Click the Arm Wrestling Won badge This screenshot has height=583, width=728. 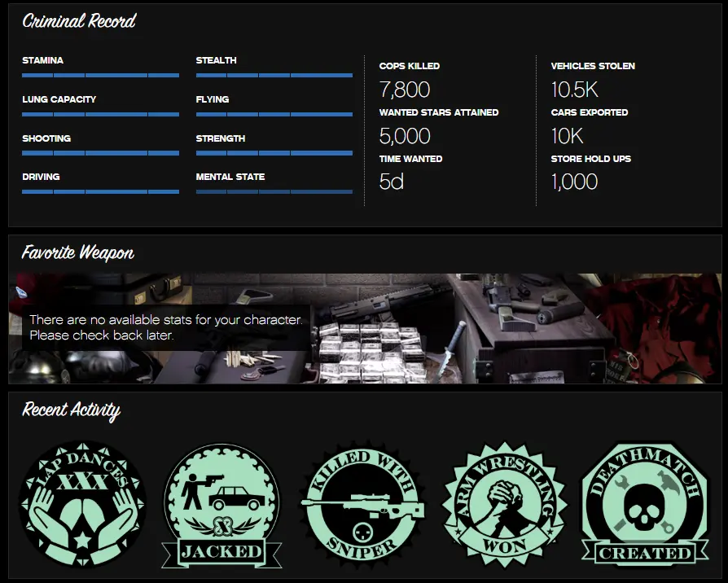[x=504, y=503]
